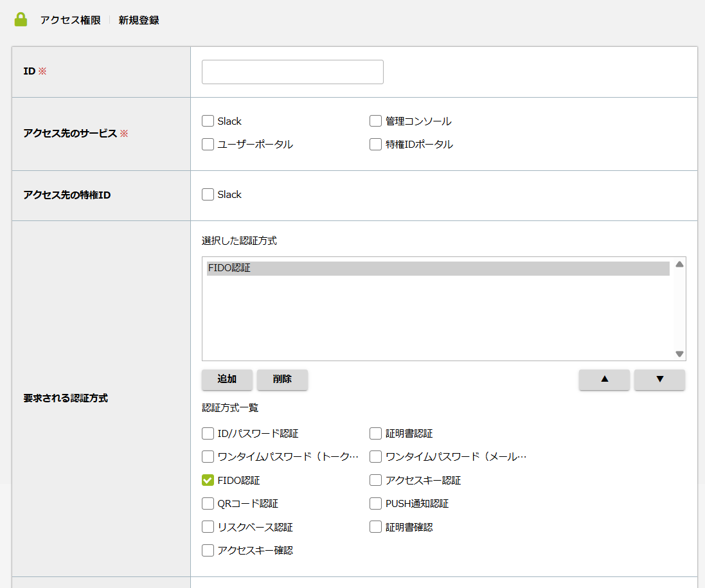Click the green lock icon
The image size is (705, 588).
[21, 19]
